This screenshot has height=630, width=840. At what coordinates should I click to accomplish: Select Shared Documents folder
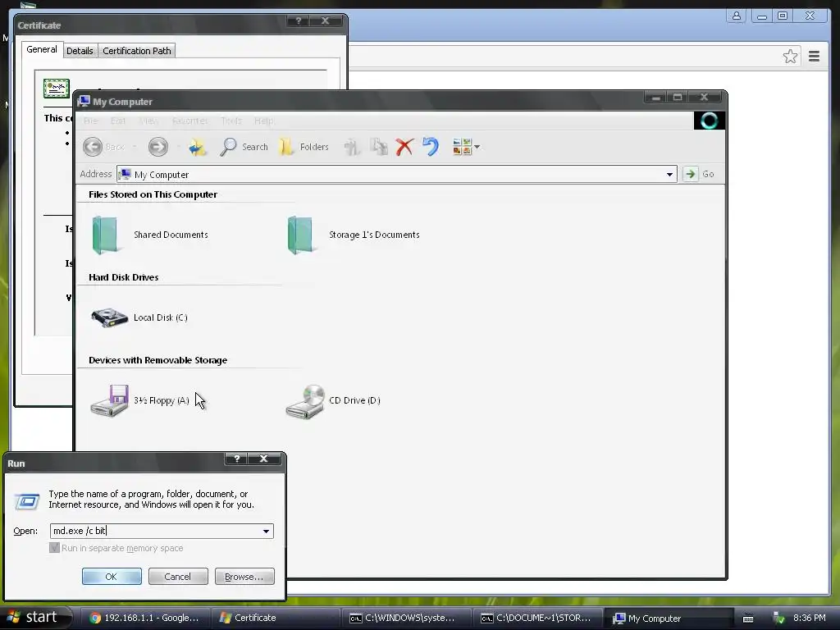[x=150, y=235]
